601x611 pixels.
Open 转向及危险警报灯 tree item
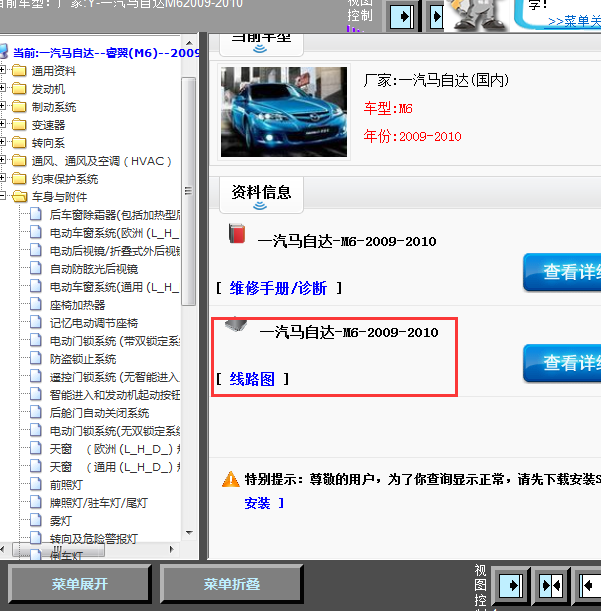94,539
